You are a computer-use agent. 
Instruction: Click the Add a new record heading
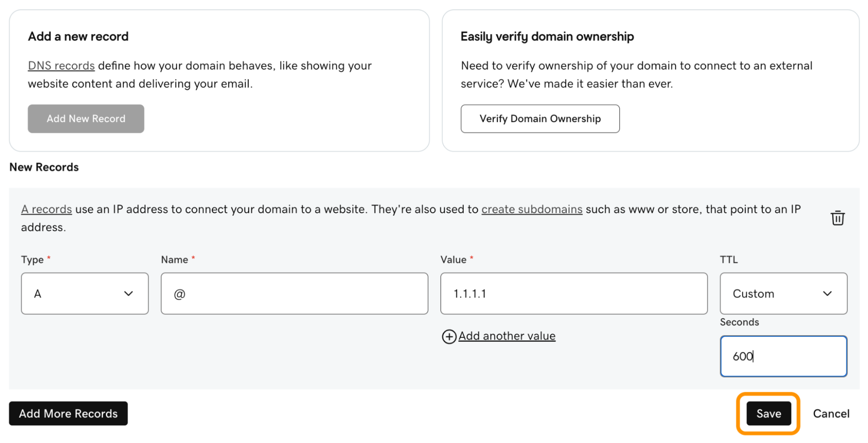tap(78, 36)
